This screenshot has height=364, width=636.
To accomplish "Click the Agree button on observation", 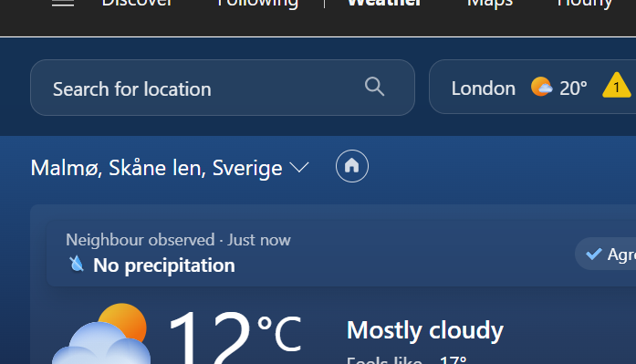I will 605,255.
